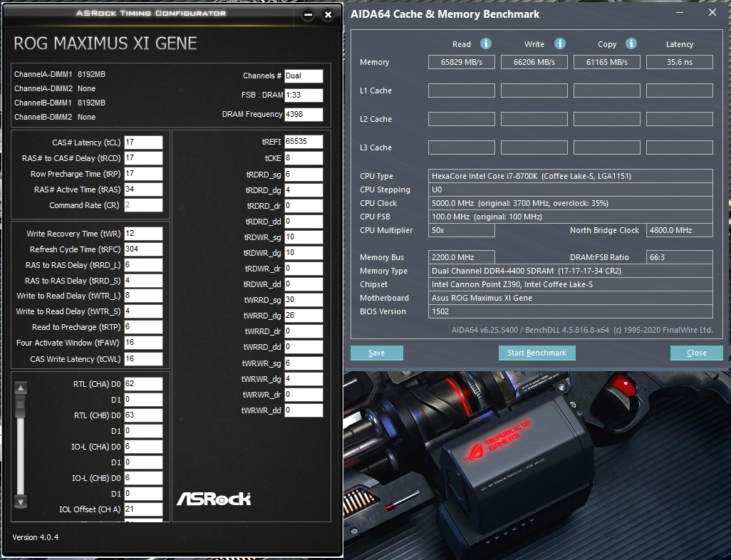The image size is (731, 560).
Task: Click the RTL list scroll up arrow
Action: (x=21, y=388)
